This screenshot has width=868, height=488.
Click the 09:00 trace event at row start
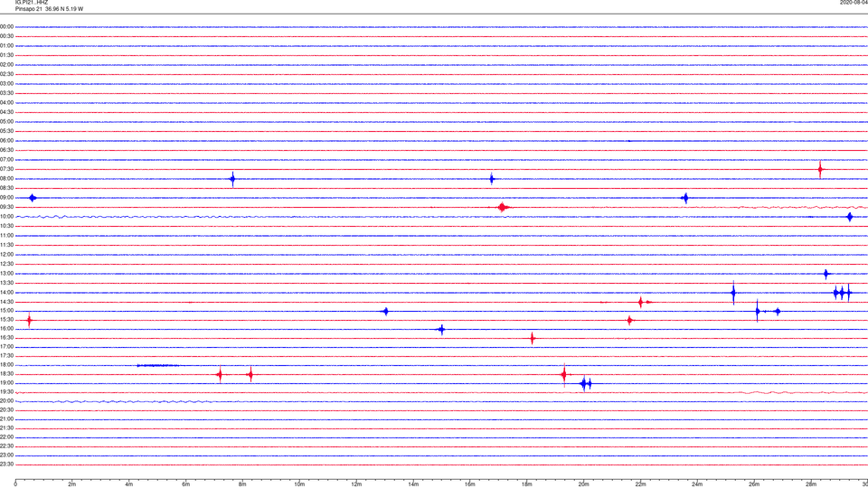33,198
